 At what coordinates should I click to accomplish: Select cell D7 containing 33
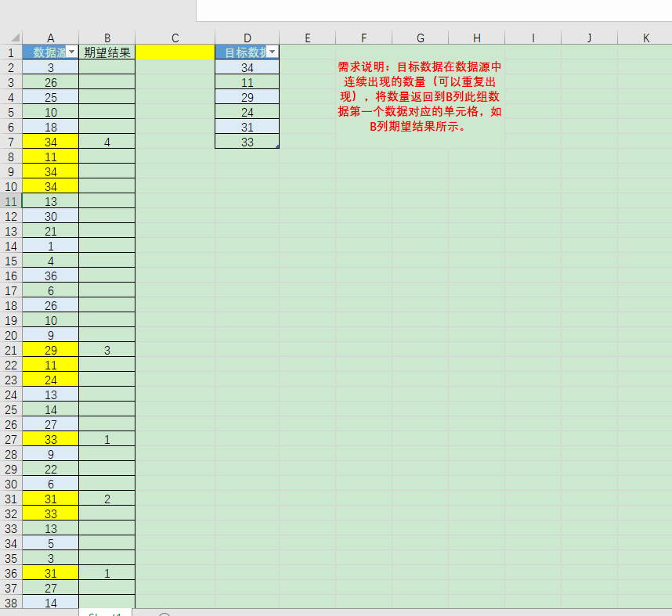247,142
